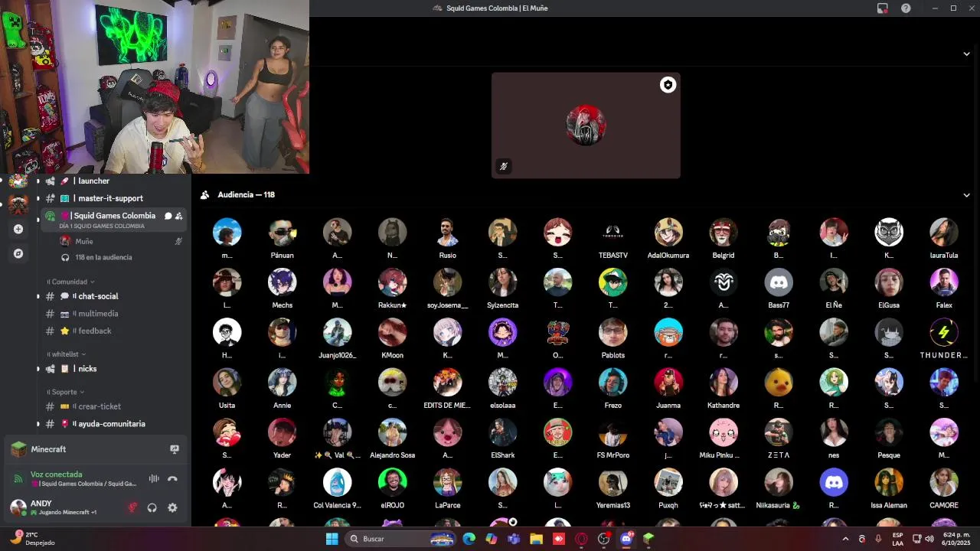Disconnect from voice with hang-up icon
Screen dimensions: 980x551
click(172, 479)
